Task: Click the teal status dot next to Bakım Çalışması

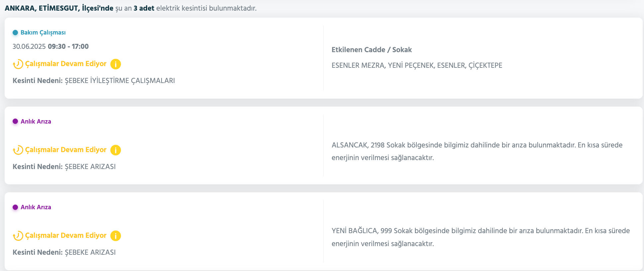Action: (15, 32)
